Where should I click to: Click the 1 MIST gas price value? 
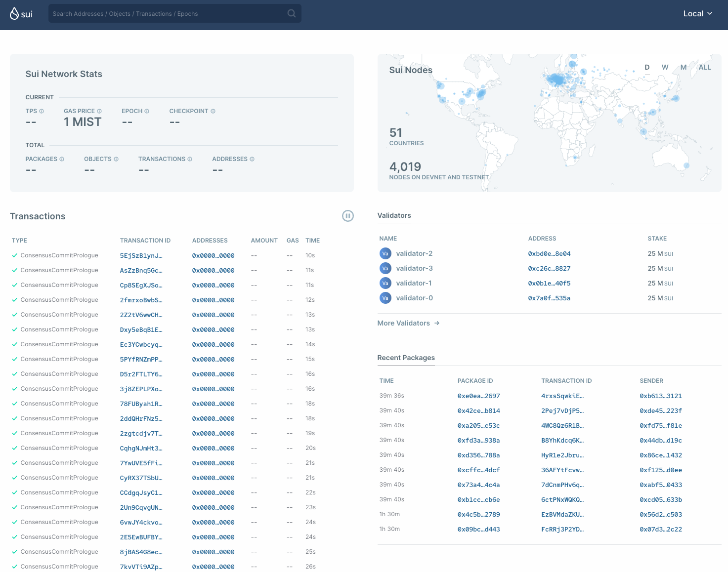(x=83, y=122)
